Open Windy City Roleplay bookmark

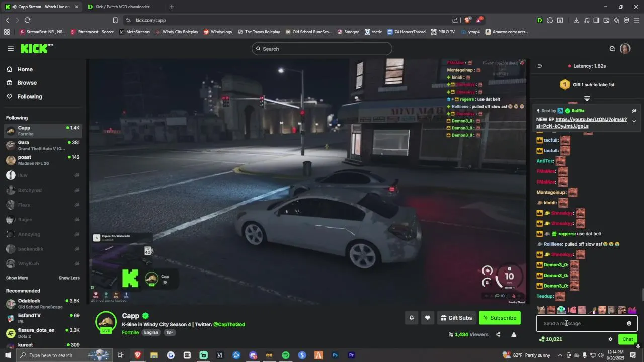[177, 32]
